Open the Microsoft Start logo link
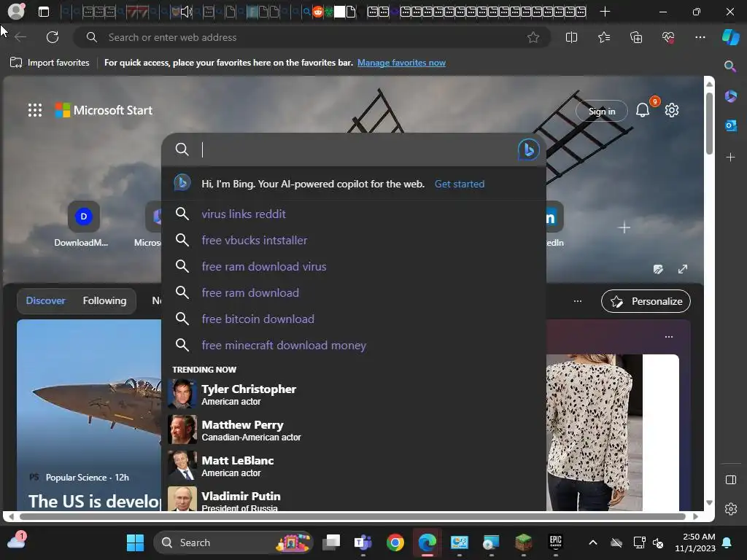The width and height of the screenshot is (747, 560). (104, 111)
